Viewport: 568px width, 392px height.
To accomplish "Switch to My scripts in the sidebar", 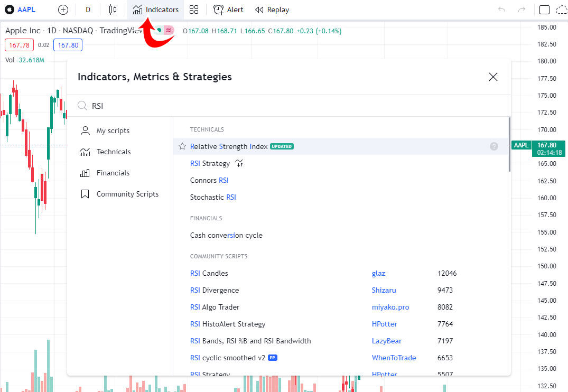I will pos(112,130).
